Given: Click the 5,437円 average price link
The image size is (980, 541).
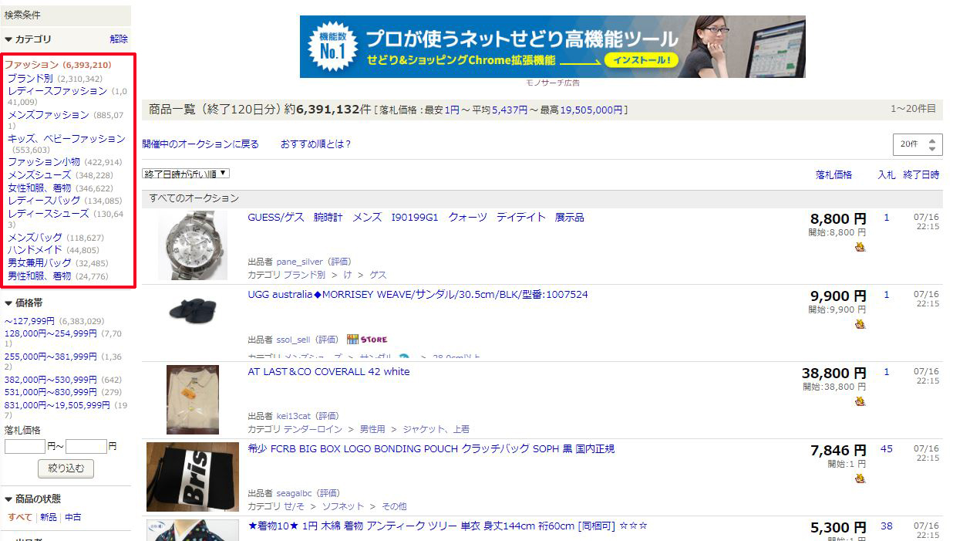Looking at the screenshot, I should [510, 110].
